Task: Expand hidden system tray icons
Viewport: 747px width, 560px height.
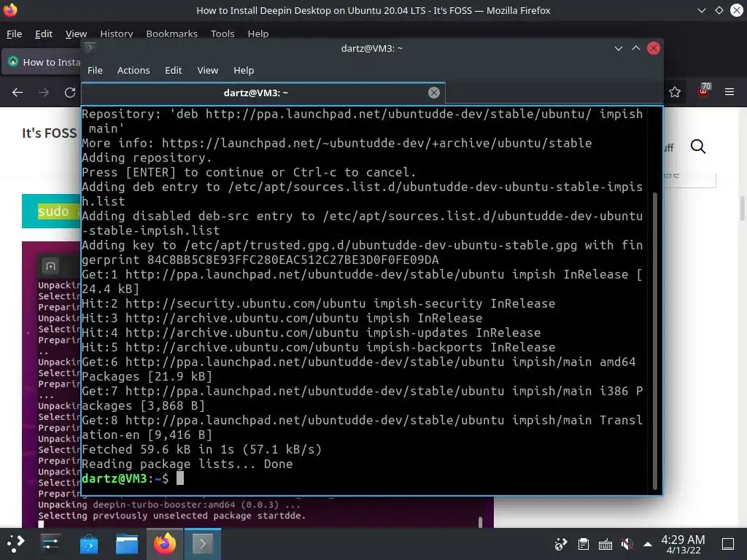Action: pos(648,544)
